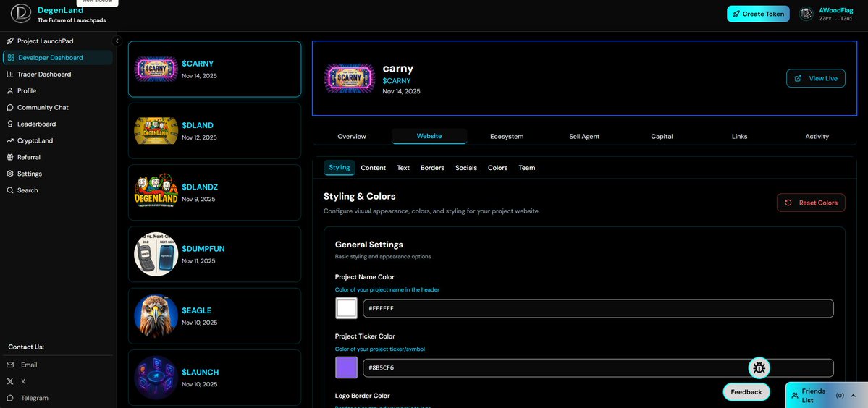Click the Trader Dashboard chart icon

[x=10, y=74]
